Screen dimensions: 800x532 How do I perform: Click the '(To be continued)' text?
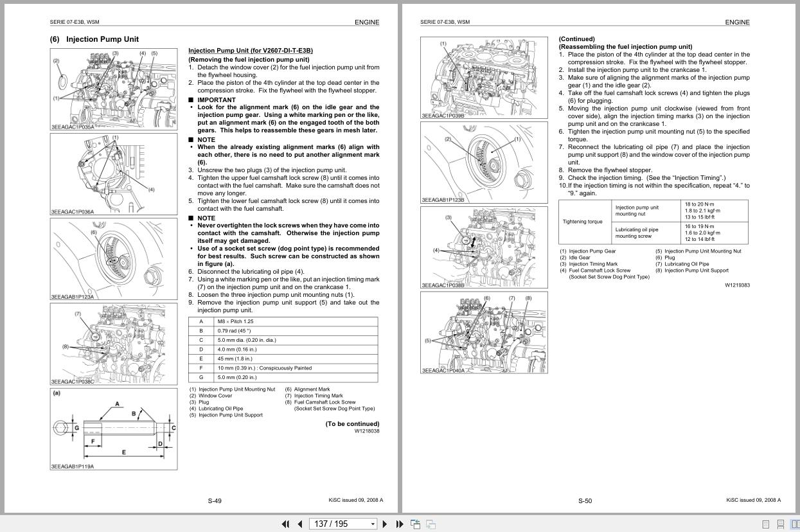(352, 423)
